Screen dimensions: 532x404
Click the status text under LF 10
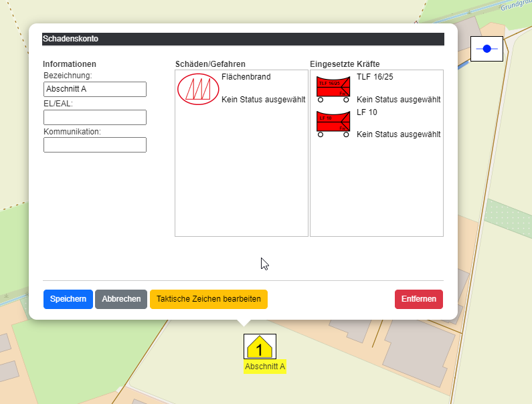click(x=399, y=134)
